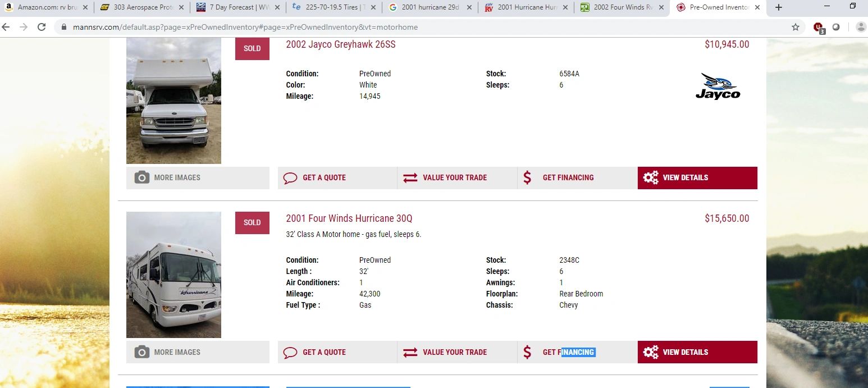Viewport: 868px width, 388px height.
Task: Click Value Your Trade for the Jayco
Action: click(457, 177)
